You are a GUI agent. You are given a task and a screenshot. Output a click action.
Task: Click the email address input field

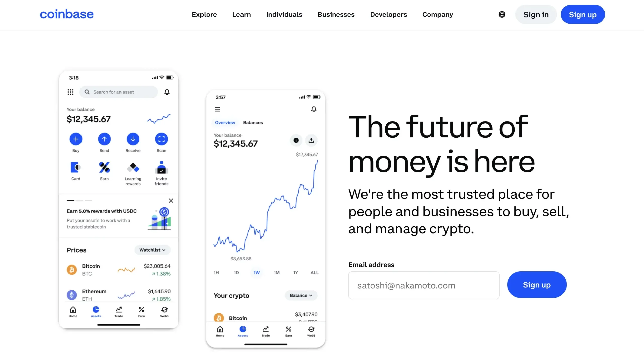tap(424, 285)
